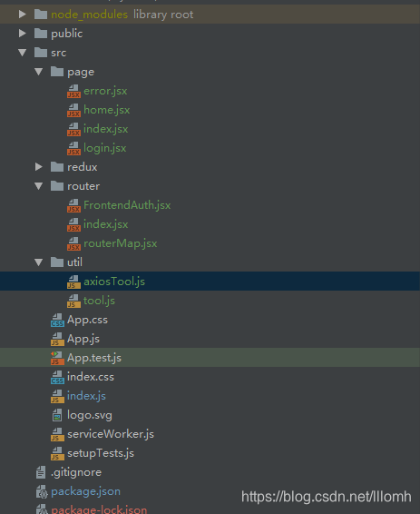420x514 pixels.
Task: Click the redux folder icon
Action: [x=57, y=167]
